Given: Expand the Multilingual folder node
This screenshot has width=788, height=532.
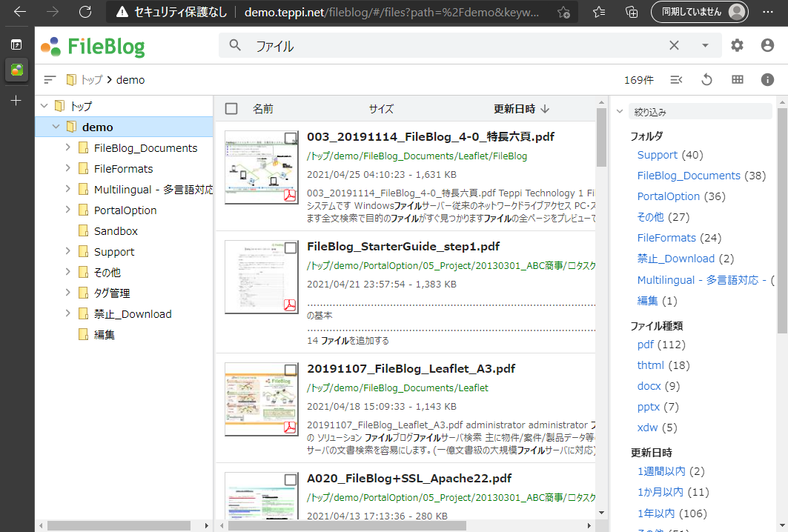Looking at the screenshot, I should [68, 188].
